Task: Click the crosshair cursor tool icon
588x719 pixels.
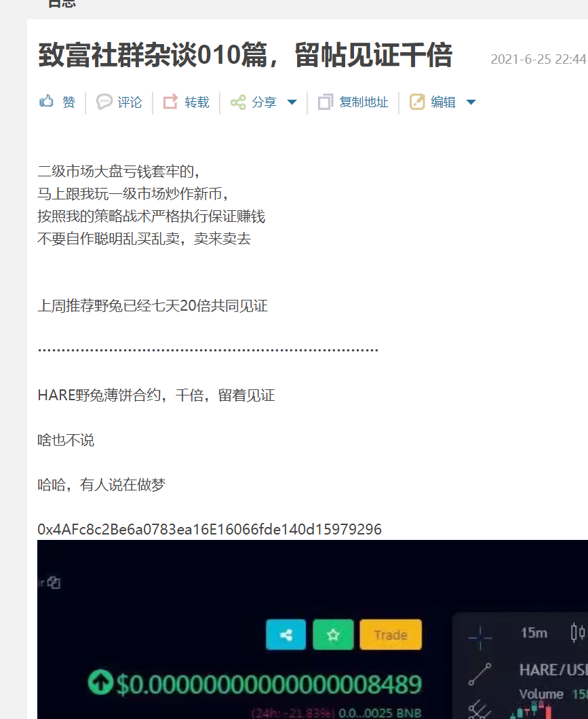Action: [x=480, y=638]
